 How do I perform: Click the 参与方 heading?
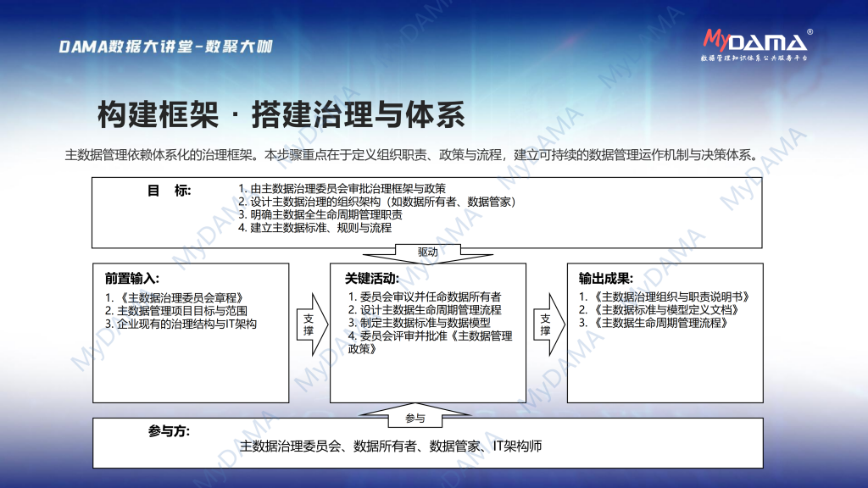click(x=169, y=430)
